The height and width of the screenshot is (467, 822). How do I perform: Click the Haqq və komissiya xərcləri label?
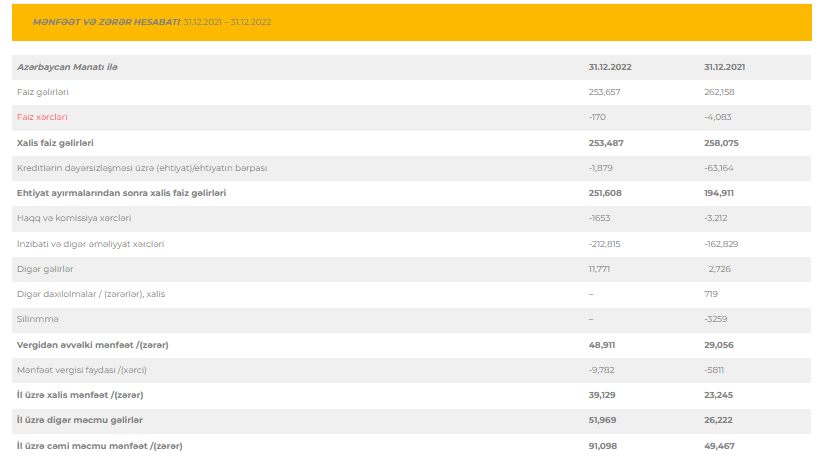tap(74, 218)
